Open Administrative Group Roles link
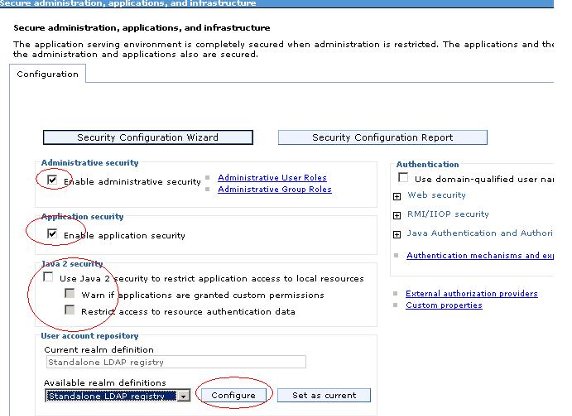Image resolution: width=572 pixels, height=416 pixels. pyautogui.click(x=275, y=189)
